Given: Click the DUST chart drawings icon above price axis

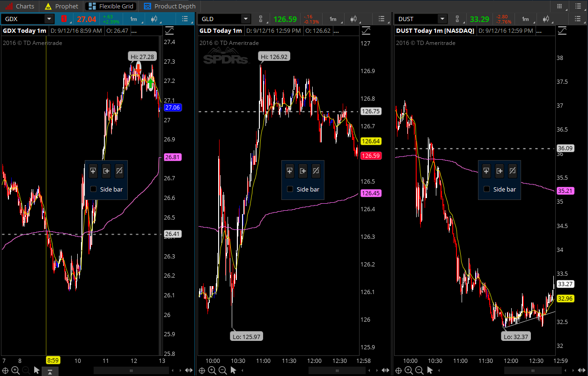Looking at the screenshot, I should 562,30.
